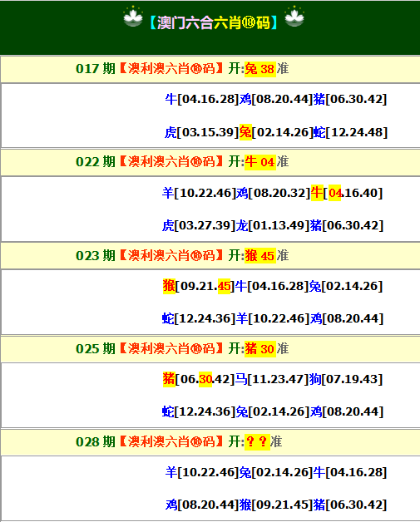The image size is (420, 522).
Task: Select 牛[04.16.28] in period 017
Action: point(202,99)
